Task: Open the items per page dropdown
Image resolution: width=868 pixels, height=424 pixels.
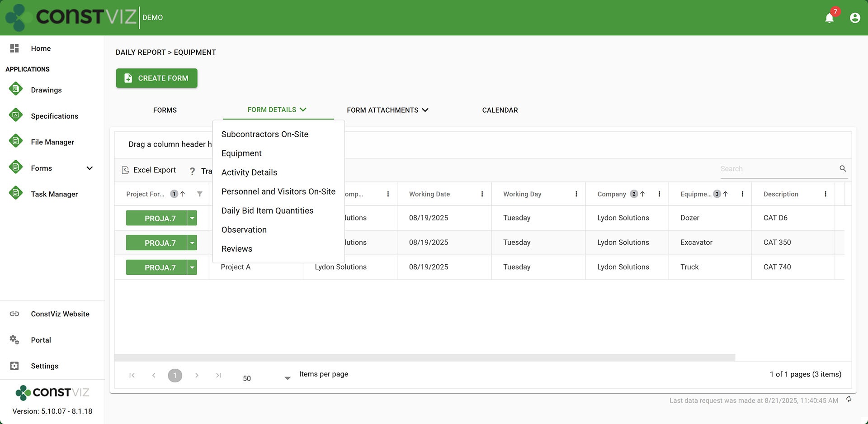Action: (x=287, y=378)
